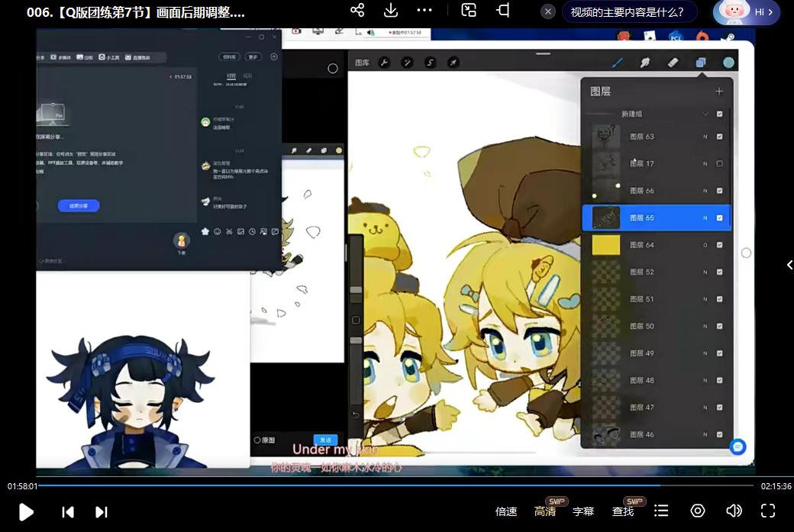Open the 倍速 playback speed options
The image size is (794, 532).
point(508,511)
